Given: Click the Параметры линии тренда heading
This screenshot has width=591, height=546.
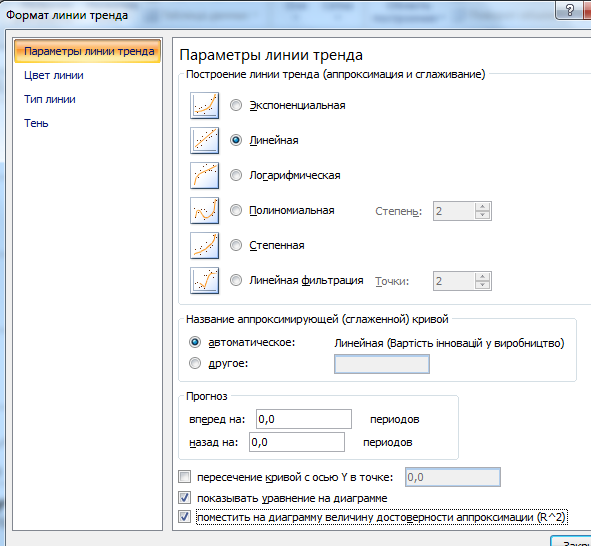Looking at the screenshot, I should click(x=271, y=55).
